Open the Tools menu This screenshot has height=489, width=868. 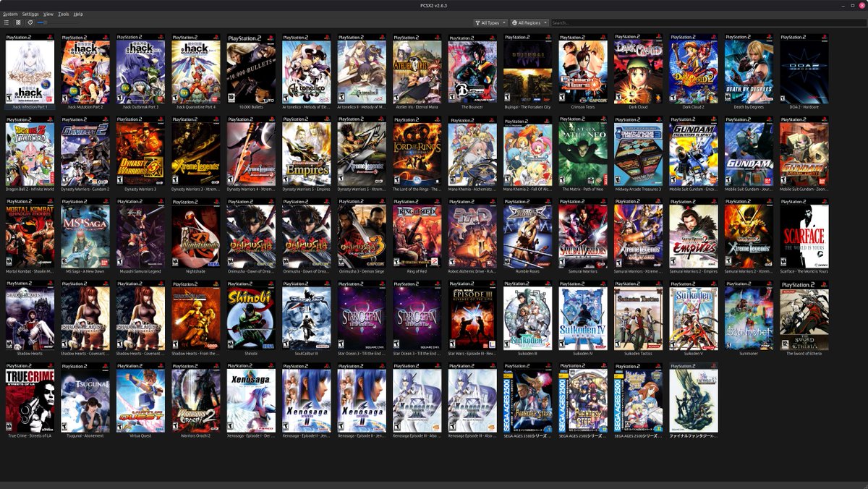pos(64,14)
